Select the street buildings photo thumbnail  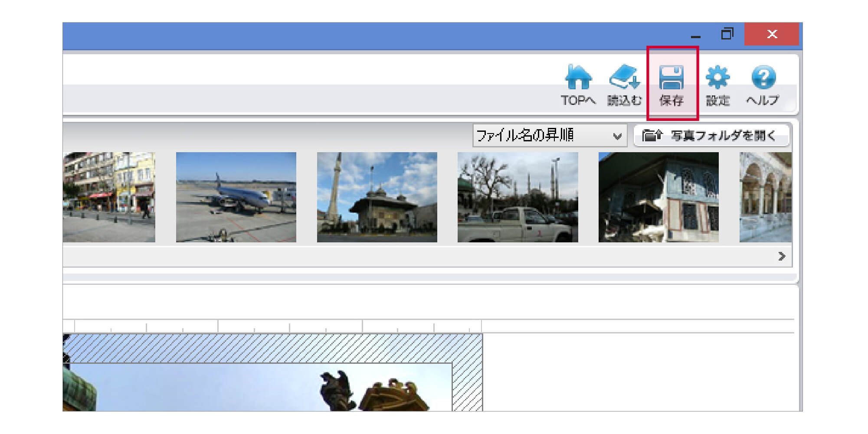[x=109, y=197]
